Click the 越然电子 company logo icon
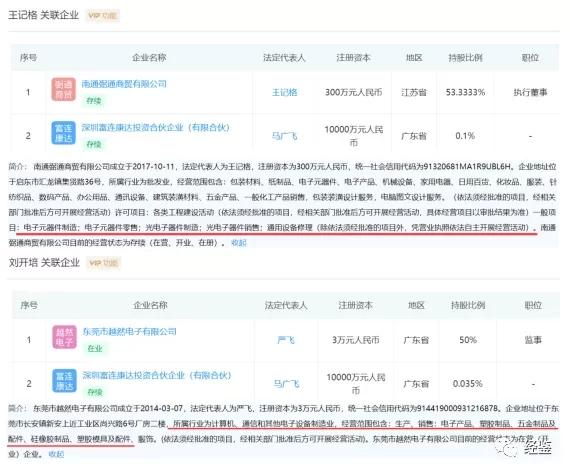The width and height of the screenshot is (570, 473). coord(65,337)
